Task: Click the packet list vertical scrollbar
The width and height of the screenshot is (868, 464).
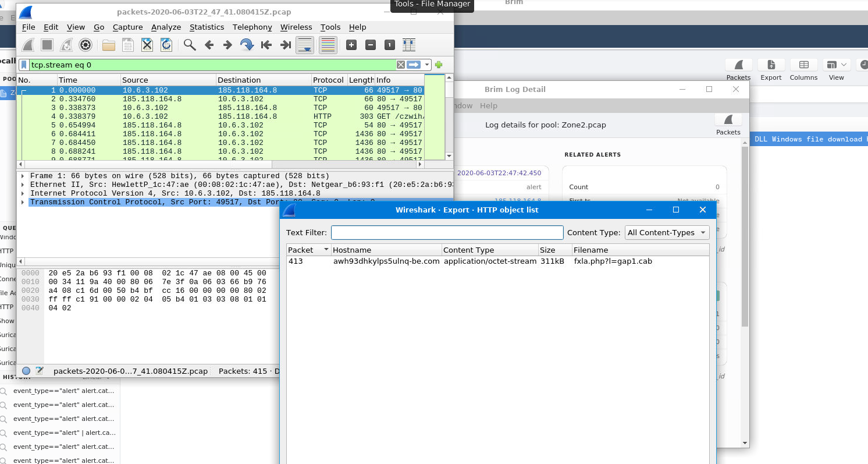Action: 449,116
